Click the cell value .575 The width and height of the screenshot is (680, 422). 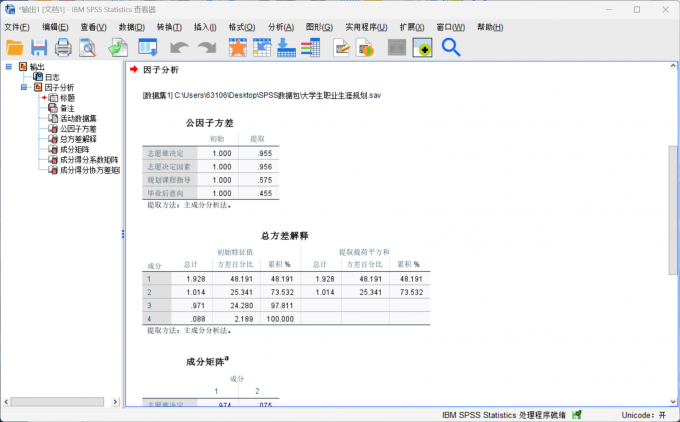click(265, 180)
